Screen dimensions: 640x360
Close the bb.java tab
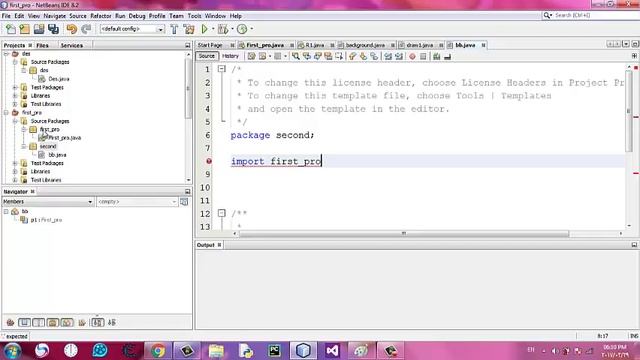click(483, 45)
